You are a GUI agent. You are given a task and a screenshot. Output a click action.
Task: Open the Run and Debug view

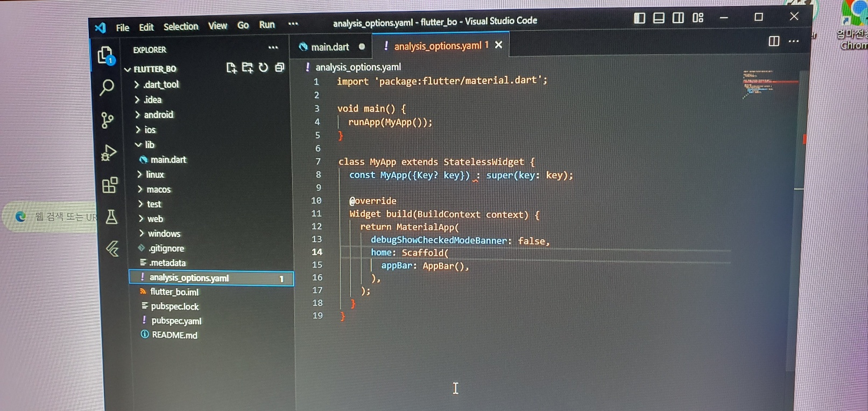click(x=109, y=153)
